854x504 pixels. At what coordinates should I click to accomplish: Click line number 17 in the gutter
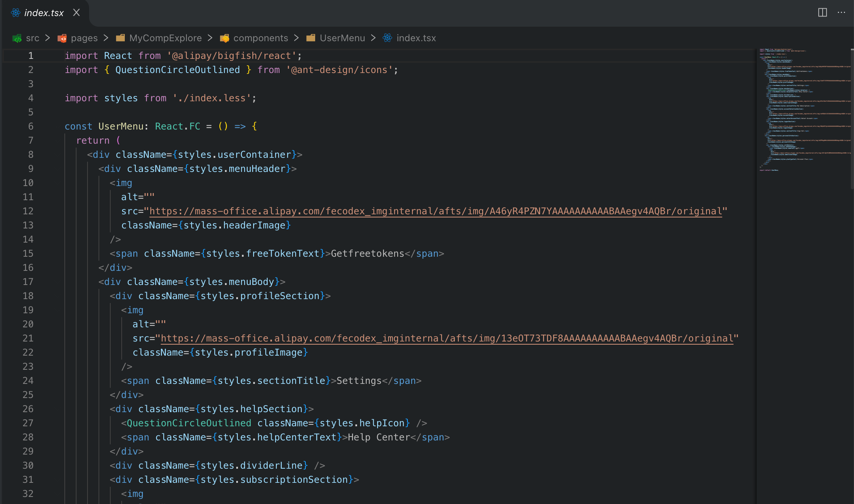(28, 282)
